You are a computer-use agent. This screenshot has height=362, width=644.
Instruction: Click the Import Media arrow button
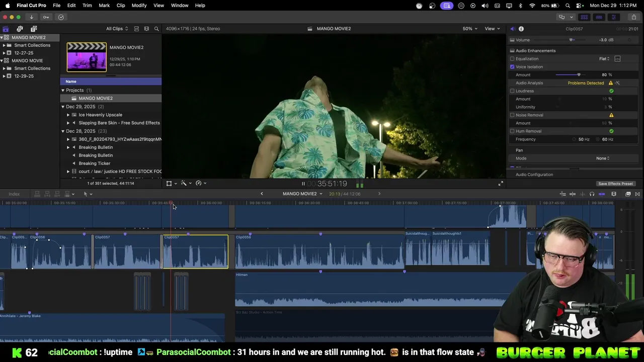(31, 17)
